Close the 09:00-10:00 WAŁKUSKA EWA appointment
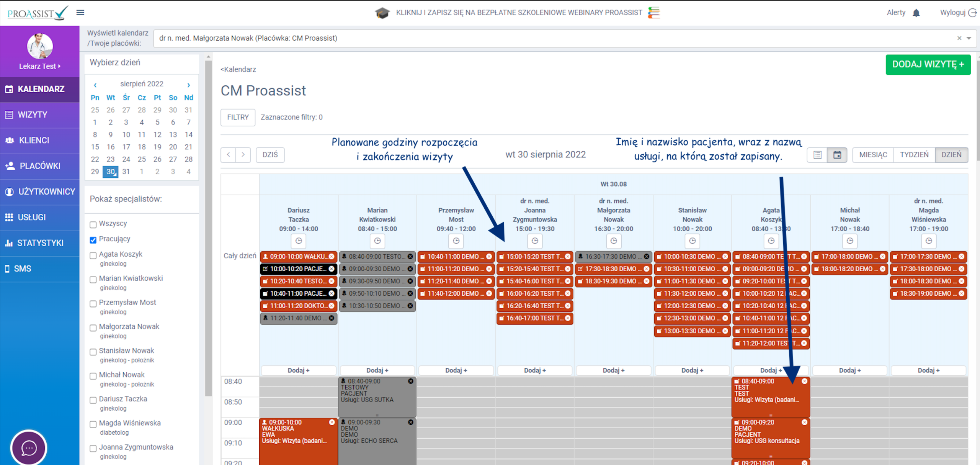The height and width of the screenshot is (465, 980). point(332,422)
